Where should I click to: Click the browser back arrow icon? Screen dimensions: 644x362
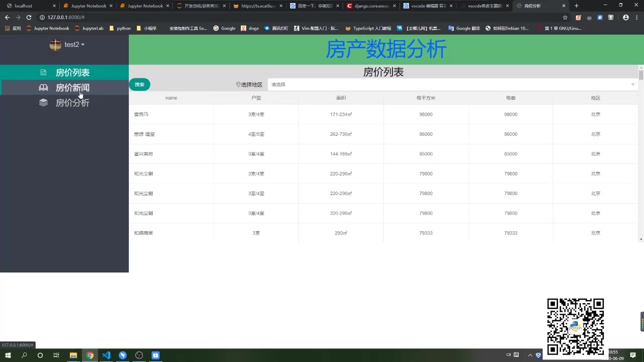[7, 17]
